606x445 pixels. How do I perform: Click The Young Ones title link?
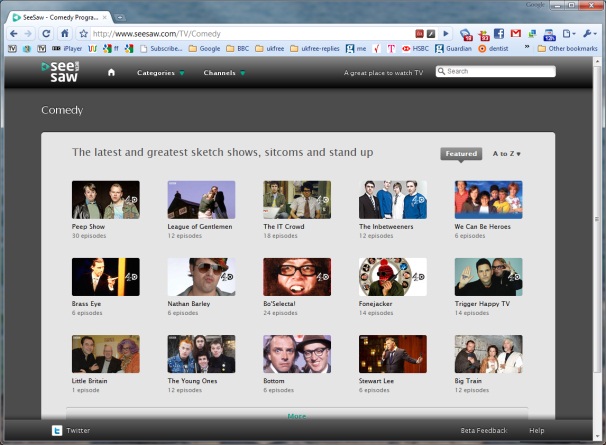point(192,381)
